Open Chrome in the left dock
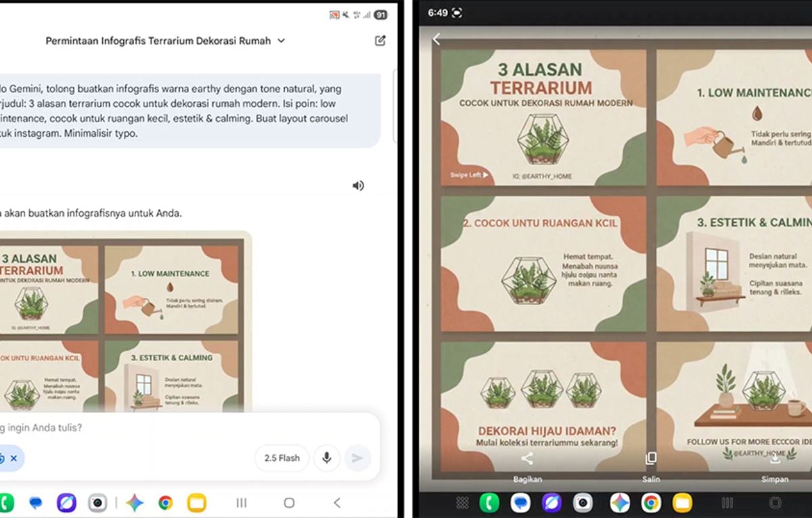This screenshot has height=518, width=812. (165, 503)
